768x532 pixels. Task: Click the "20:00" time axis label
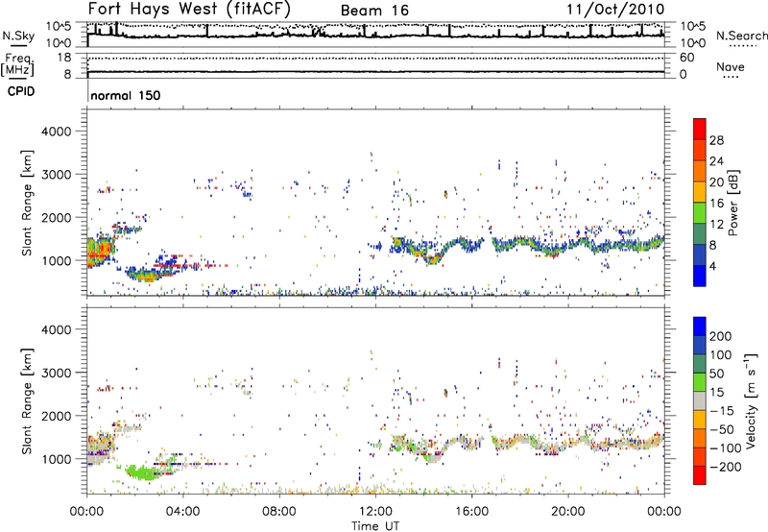568,512
